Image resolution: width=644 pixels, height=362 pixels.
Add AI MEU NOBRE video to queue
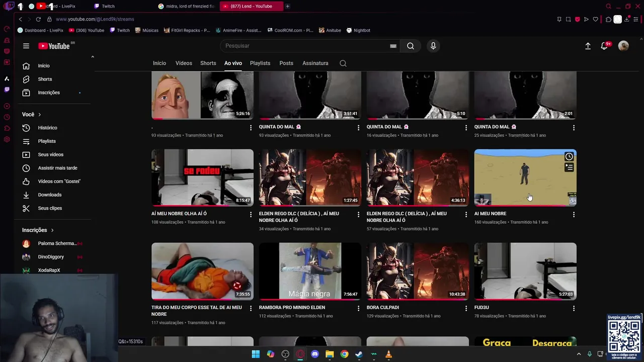(569, 167)
